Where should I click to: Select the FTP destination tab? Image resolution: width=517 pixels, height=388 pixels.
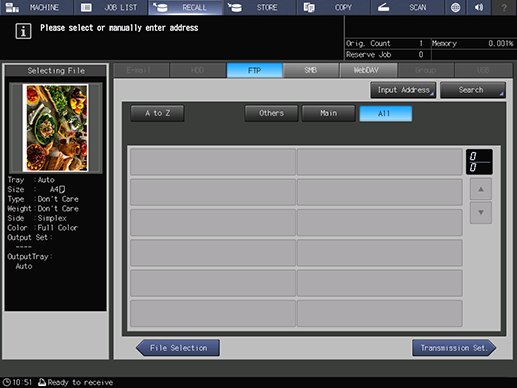(x=255, y=70)
